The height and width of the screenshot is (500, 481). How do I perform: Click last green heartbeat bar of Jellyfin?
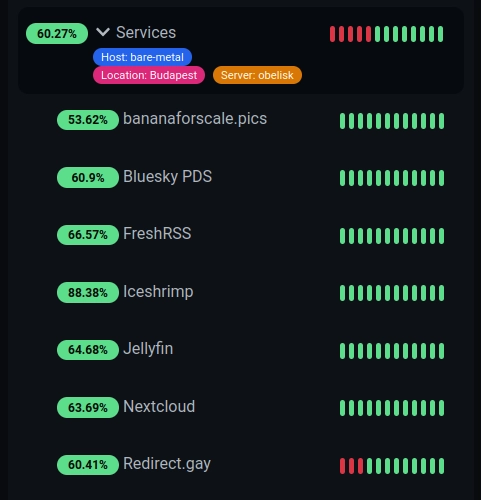(x=442, y=351)
